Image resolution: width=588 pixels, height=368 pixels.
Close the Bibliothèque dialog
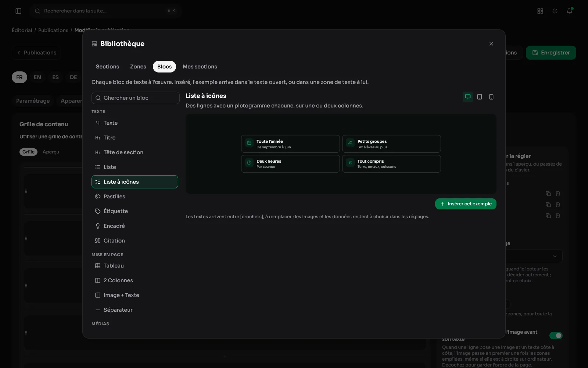491,44
